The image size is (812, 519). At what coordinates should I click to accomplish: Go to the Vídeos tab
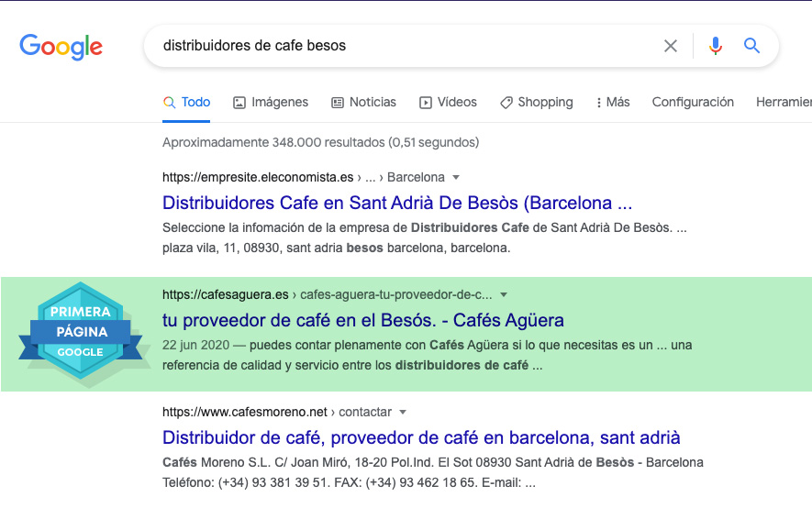coord(448,103)
